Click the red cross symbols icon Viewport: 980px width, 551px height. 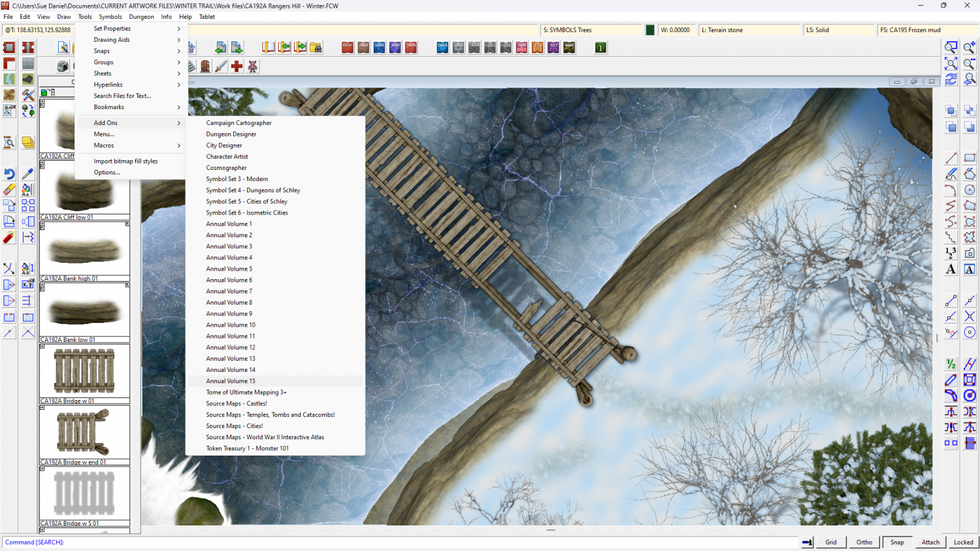pyautogui.click(x=237, y=66)
